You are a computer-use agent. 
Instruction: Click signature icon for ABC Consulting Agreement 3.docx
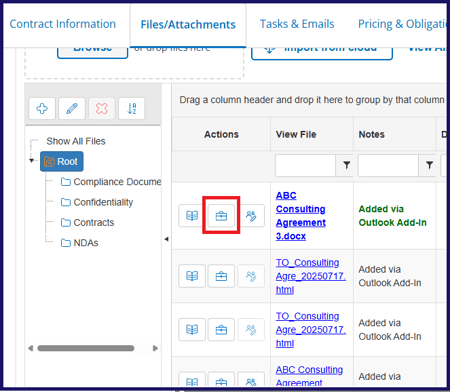[x=251, y=216]
